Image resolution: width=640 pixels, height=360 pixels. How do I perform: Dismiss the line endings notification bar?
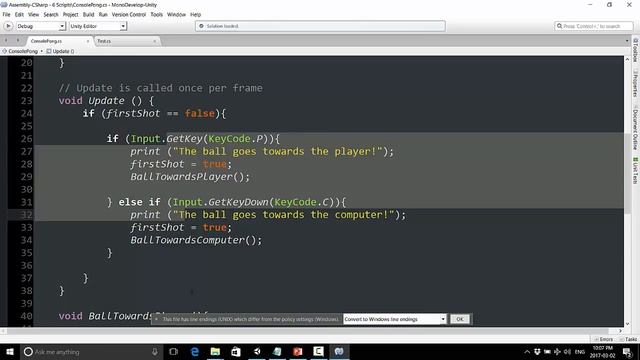[x=156, y=319]
